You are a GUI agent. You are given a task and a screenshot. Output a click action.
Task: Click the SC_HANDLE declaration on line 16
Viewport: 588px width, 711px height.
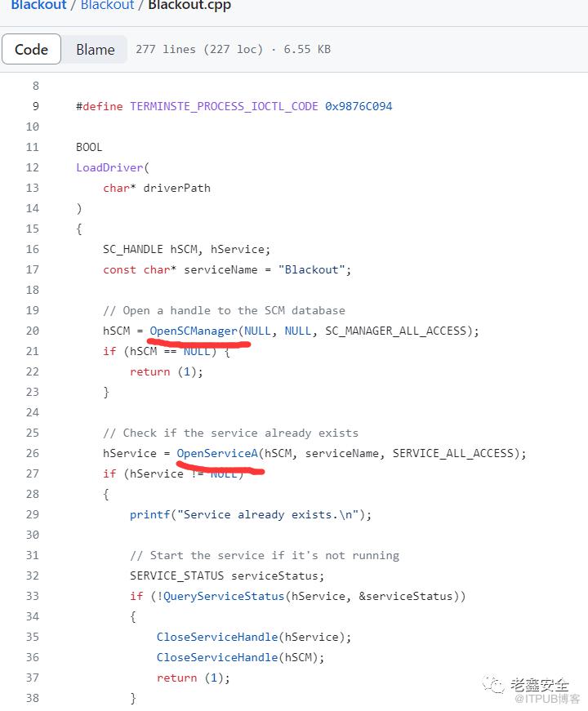click(x=186, y=249)
